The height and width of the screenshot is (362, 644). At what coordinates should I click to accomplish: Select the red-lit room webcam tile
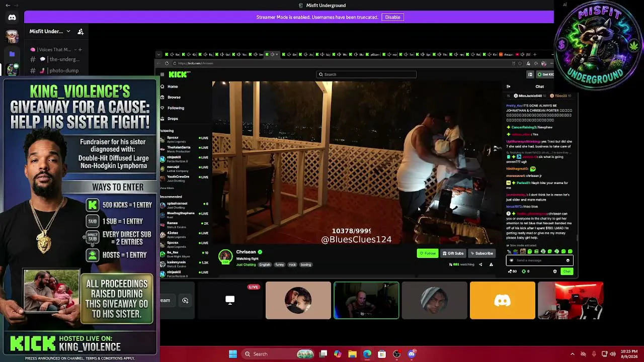(571, 301)
